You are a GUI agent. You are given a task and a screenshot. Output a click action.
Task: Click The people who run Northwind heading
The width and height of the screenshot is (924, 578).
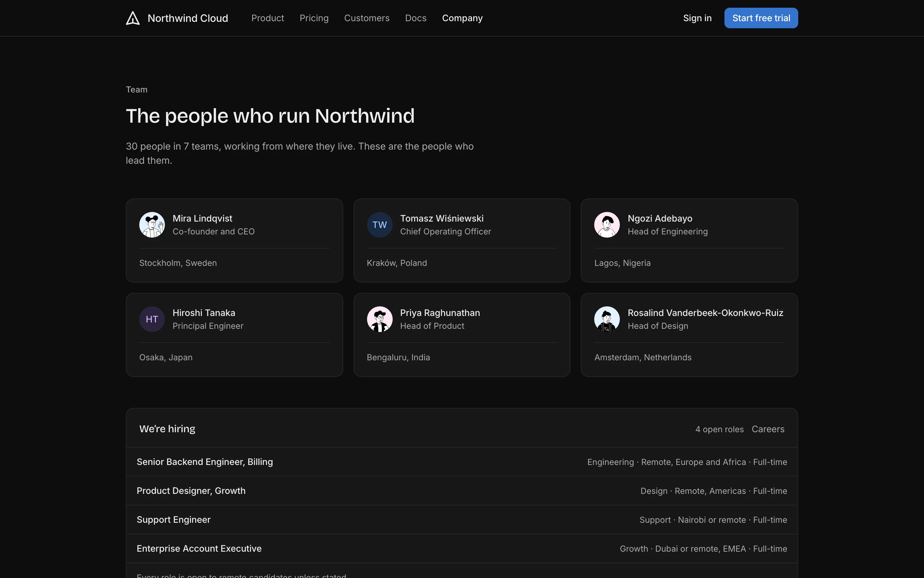pos(270,116)
